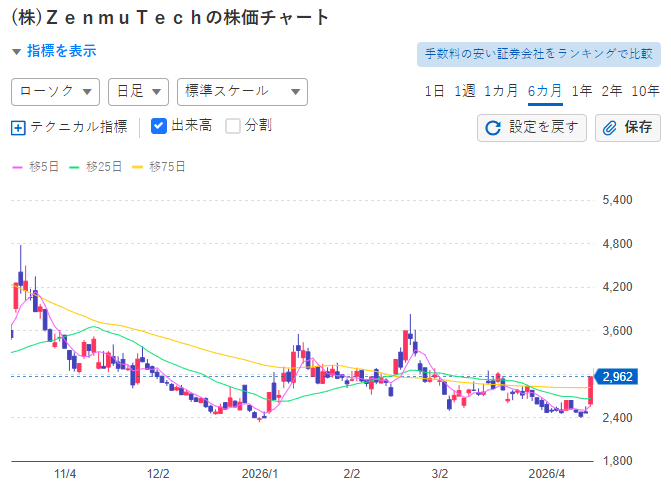Image resolution: width=671 pixels, height=491 pixels.
Task: Click the 2/2 date label
Action: click(x=352, y=474)
